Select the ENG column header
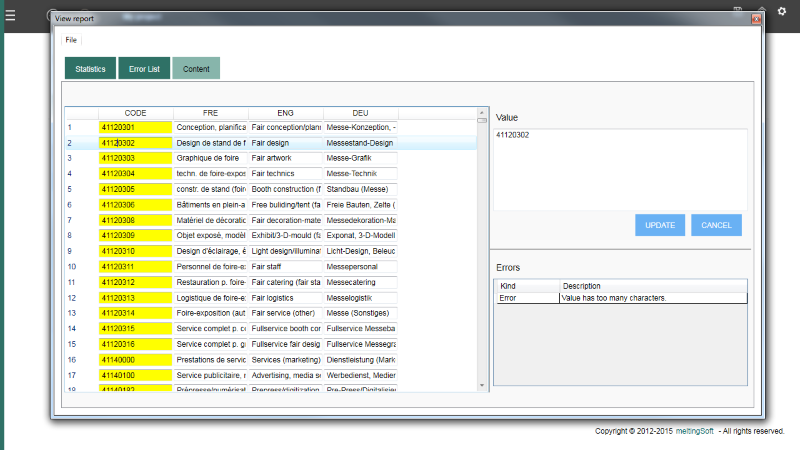Image resolution: width=800 pixels, height=450 pixels. click(x=285, y=113)
